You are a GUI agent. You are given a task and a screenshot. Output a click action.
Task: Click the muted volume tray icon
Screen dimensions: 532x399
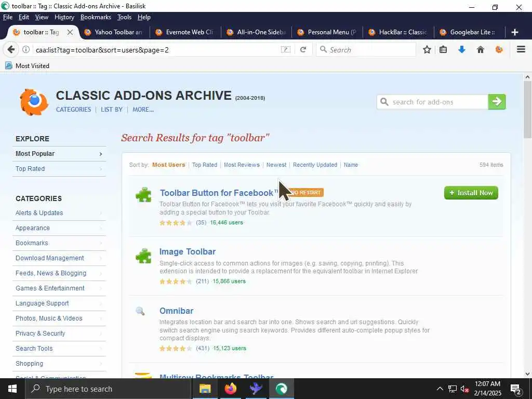tap(464, 389)
